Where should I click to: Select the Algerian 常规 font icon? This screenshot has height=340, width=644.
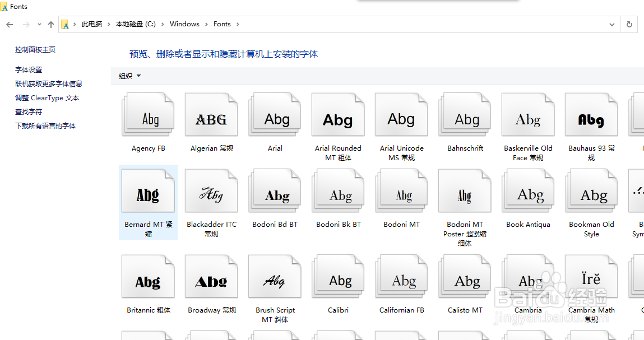click(x=211, y=115)
